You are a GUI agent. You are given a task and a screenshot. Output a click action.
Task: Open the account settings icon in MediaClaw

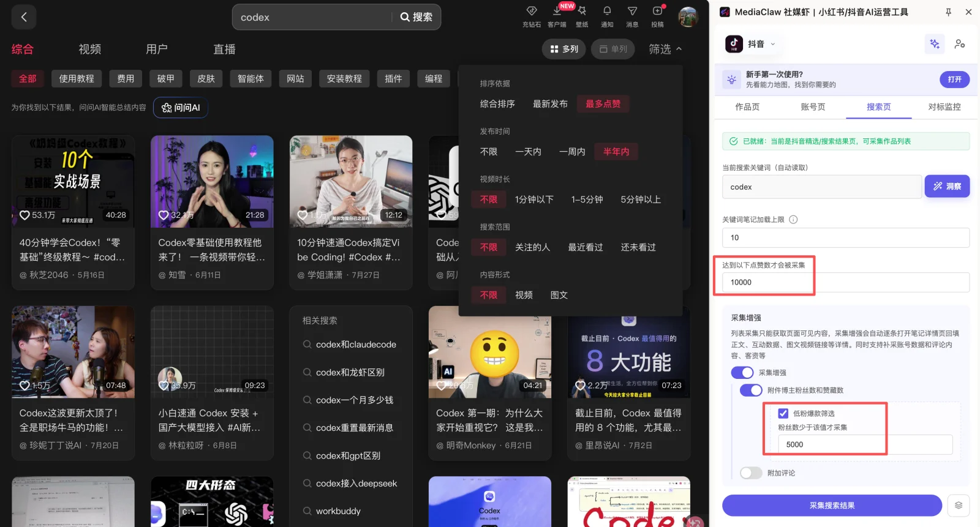960,44
